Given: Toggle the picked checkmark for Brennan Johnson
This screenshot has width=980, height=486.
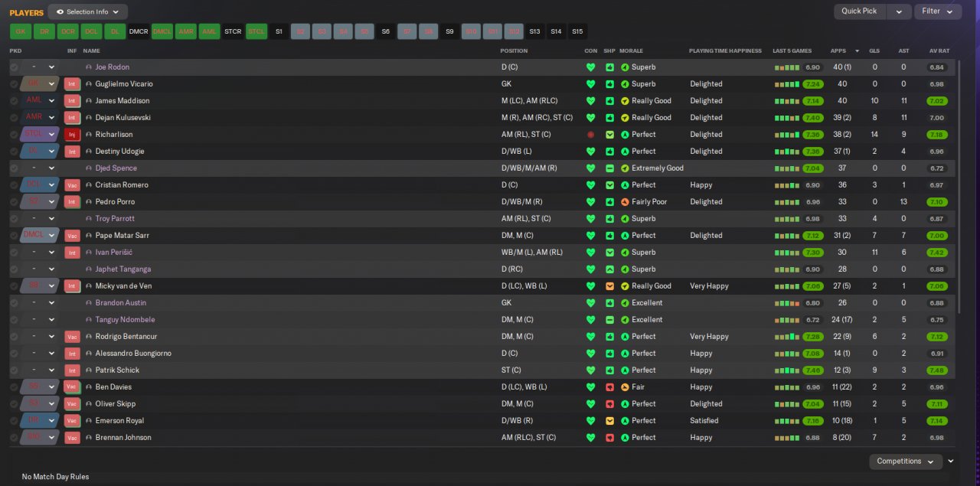Looking at the screenshot, I should pyautogui.click(x=14, y=438).
